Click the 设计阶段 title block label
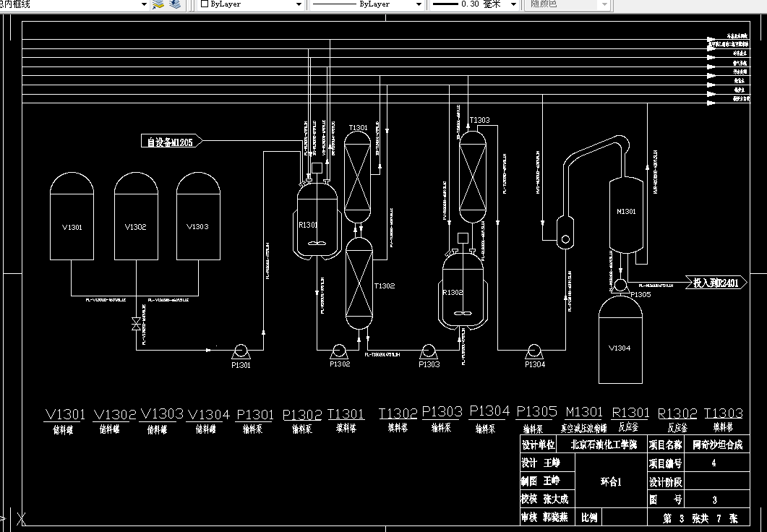The image size is (767, 532). (665, 481)
